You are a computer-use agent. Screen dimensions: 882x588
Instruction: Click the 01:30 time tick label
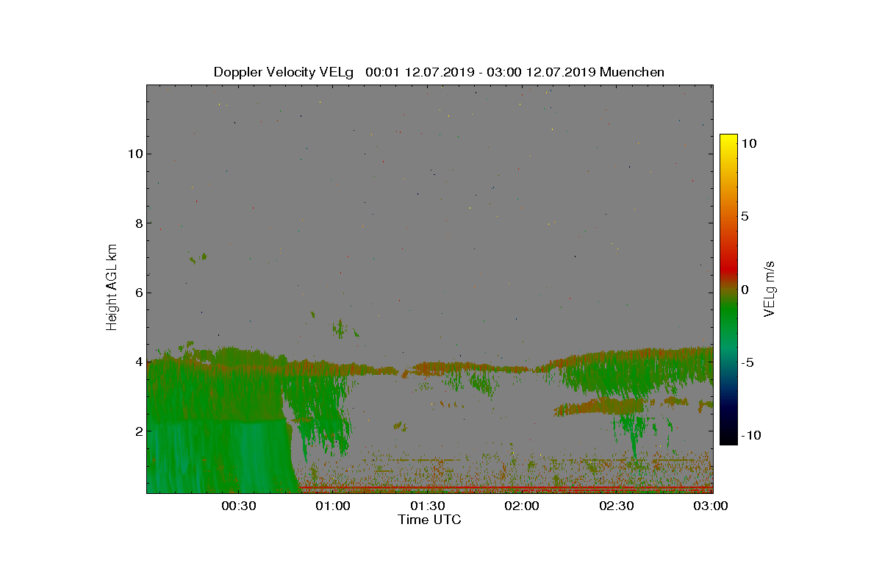pyautogui.click(x=427, y=506)
